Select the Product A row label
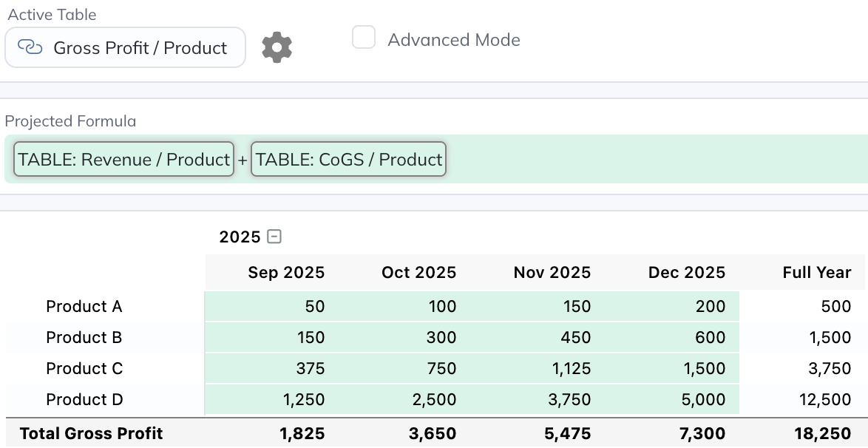The height and width of the screenshot is (448, 868). point(84,306)
